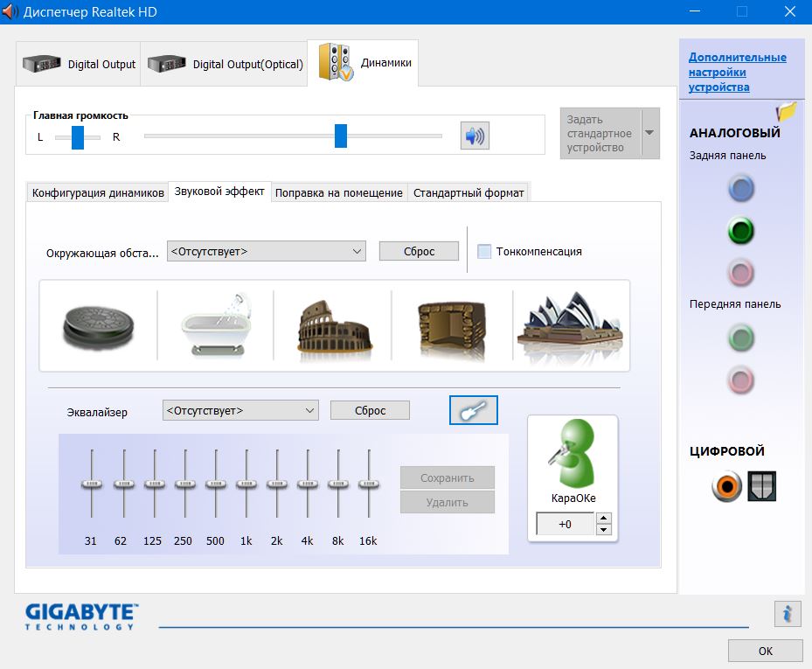
Task: Click the 2k equalizer slider
Action: [277, 484]
